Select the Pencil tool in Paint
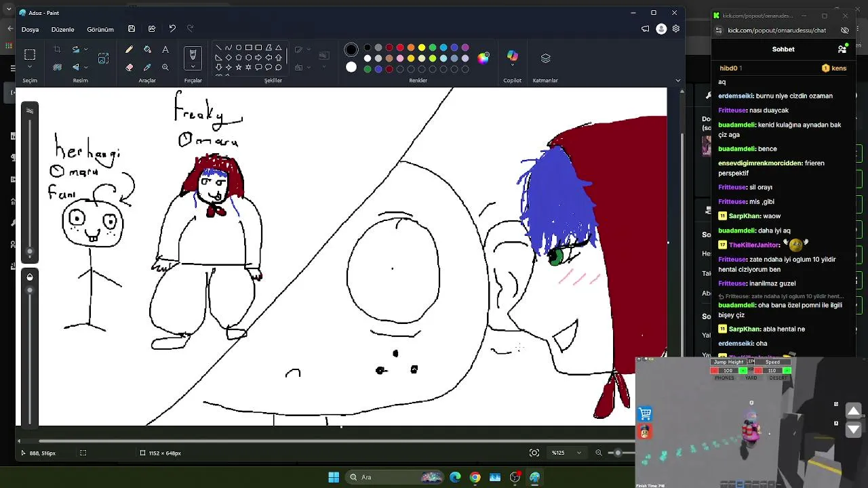 click(x=129, y=49)
